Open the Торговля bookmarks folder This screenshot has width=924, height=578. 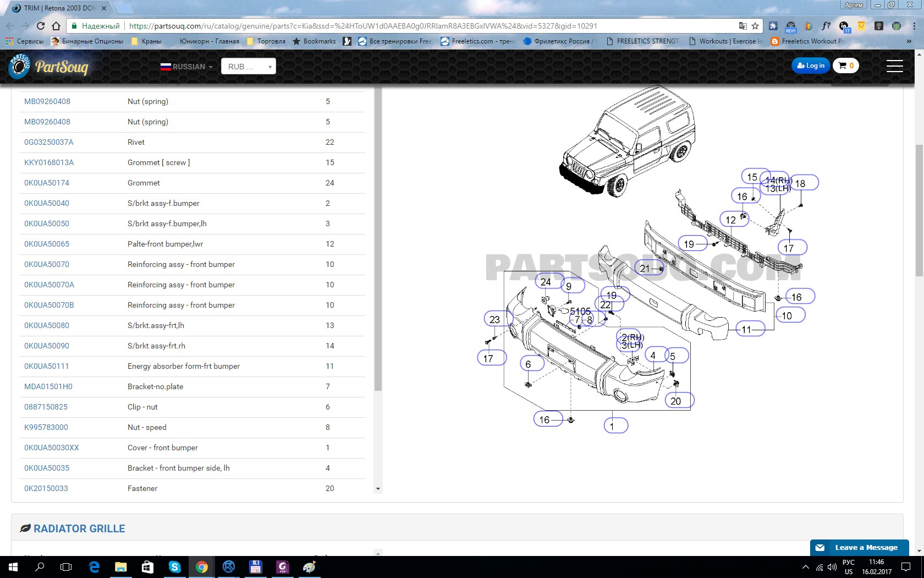tap(266, 41)
